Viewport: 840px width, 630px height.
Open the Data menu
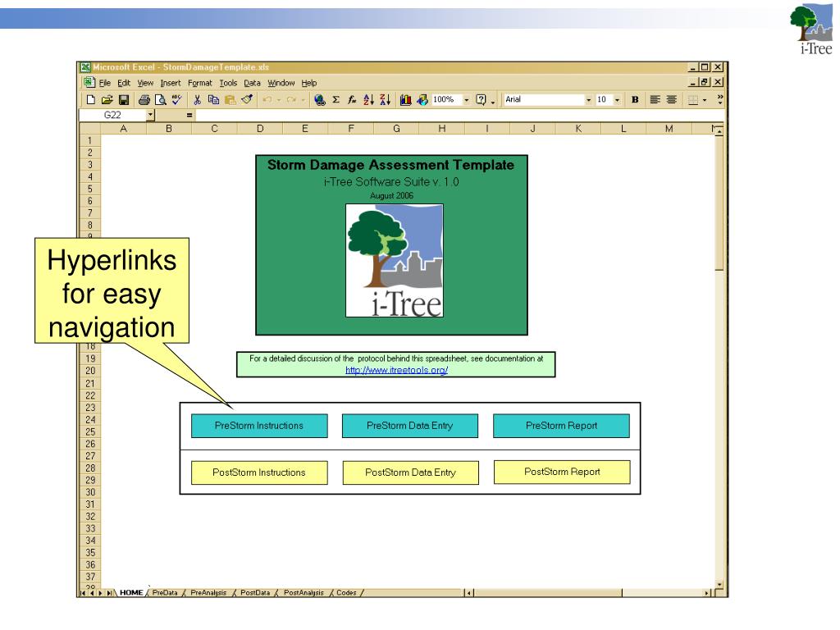pyautogui.click(x=253, y=83)
